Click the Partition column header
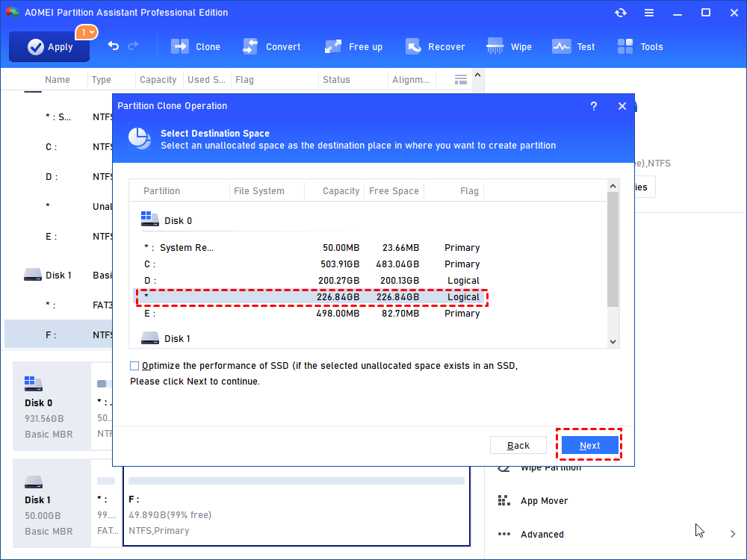 pyautogui.click(x=162, y=191)
